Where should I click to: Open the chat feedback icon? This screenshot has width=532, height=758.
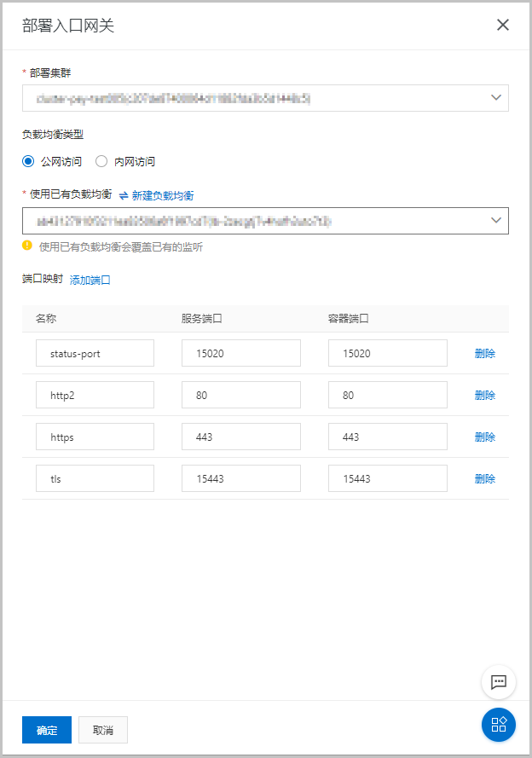tap(498, 682)
